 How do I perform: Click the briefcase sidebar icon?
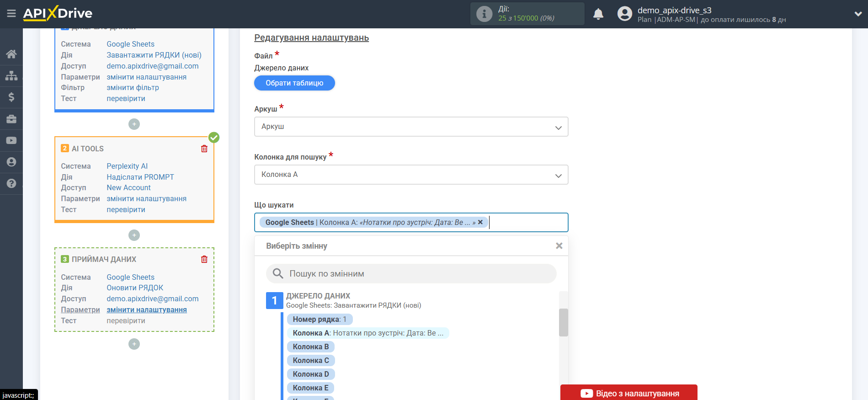(x=11, y=119)
